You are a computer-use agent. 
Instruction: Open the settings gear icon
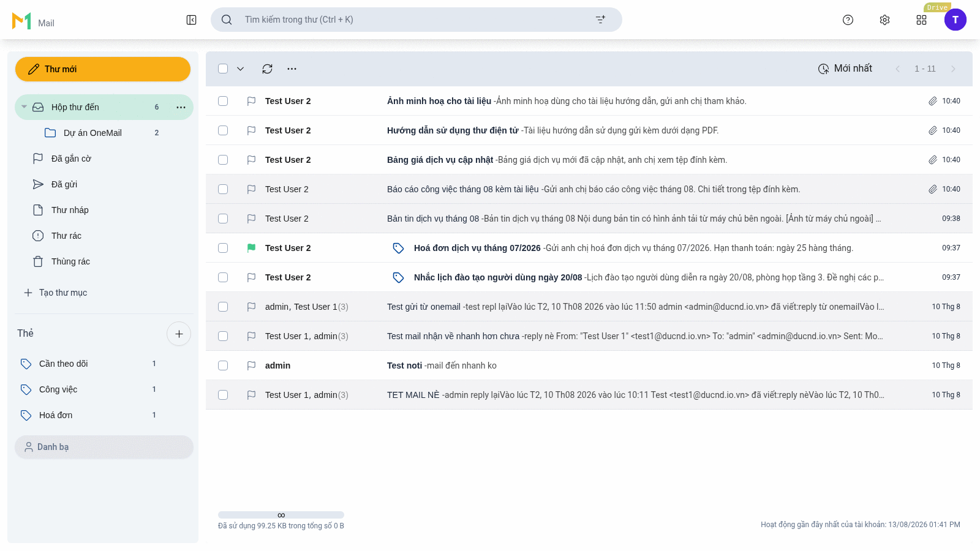[884, 20]
